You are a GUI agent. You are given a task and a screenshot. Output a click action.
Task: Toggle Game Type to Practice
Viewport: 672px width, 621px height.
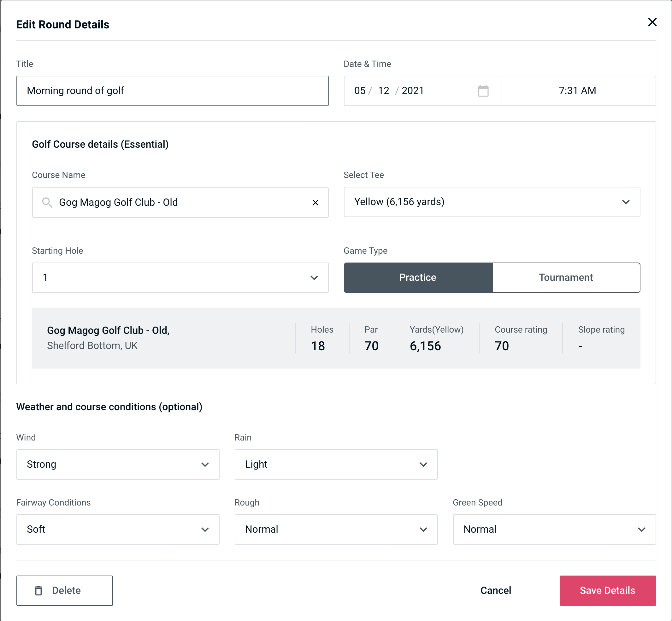pyautogui.click(x=418, y=277)
